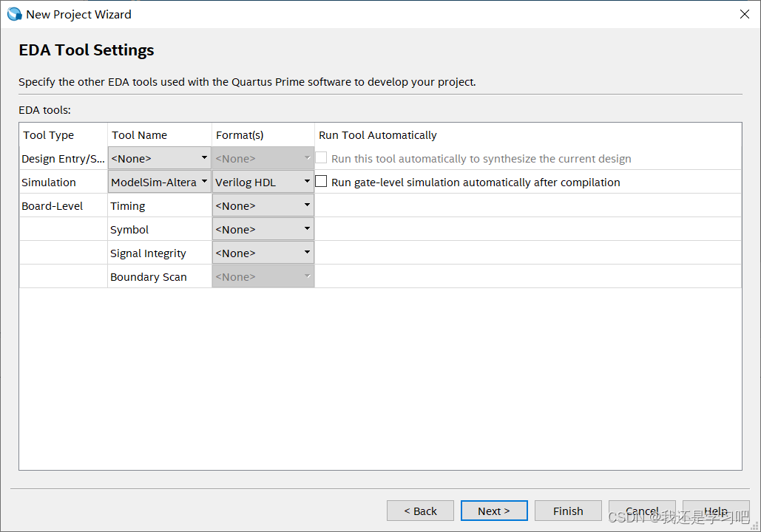Screen dimensions: 761x532
Task: Expand the Signal Integrity format dropdown
Action: pos(263,253)
